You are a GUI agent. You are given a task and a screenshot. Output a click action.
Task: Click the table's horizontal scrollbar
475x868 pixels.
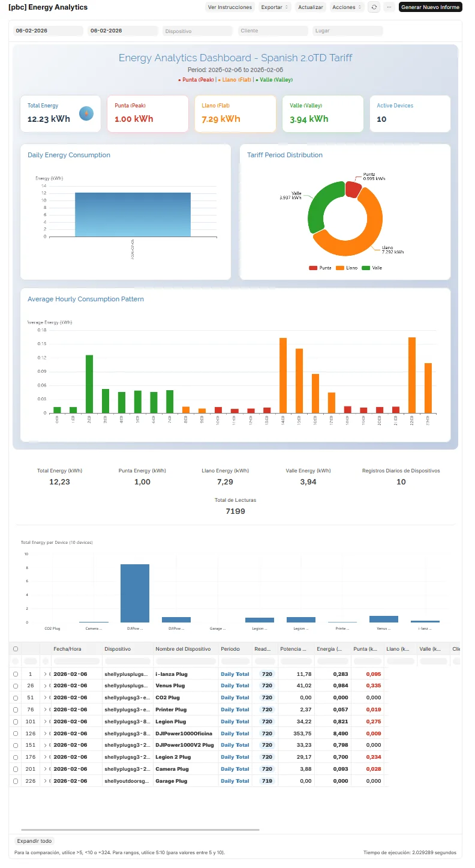pos(140,830)
